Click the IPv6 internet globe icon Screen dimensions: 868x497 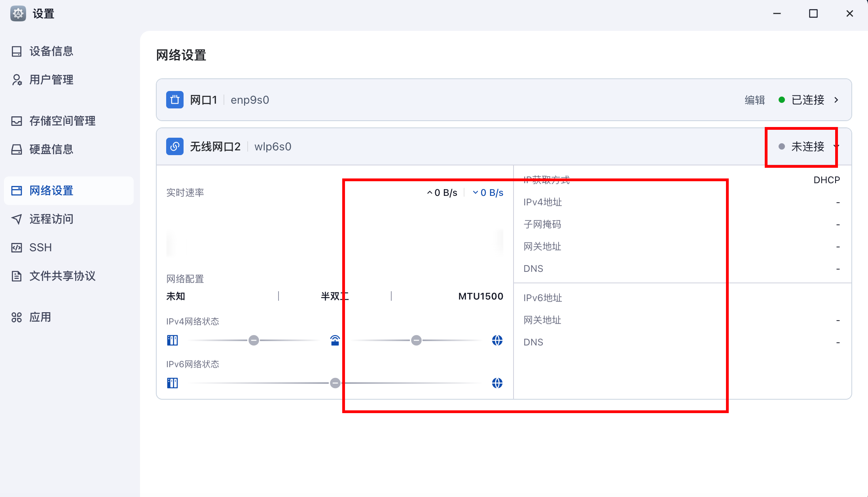click(497, 383)
